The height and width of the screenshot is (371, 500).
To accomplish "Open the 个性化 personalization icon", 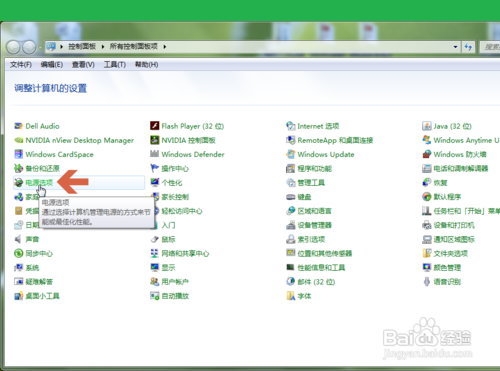I will 155,183.
